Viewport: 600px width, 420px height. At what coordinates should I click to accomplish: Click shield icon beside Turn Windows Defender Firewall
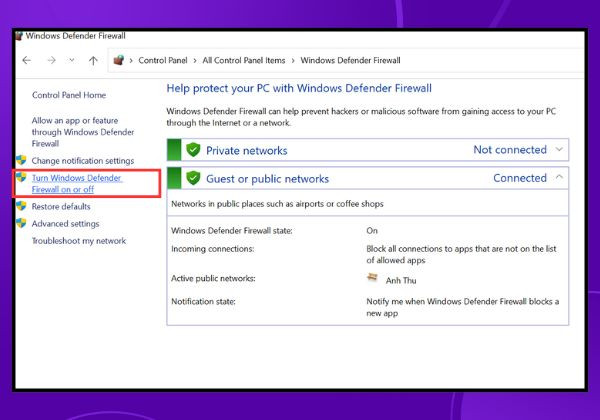21,177
